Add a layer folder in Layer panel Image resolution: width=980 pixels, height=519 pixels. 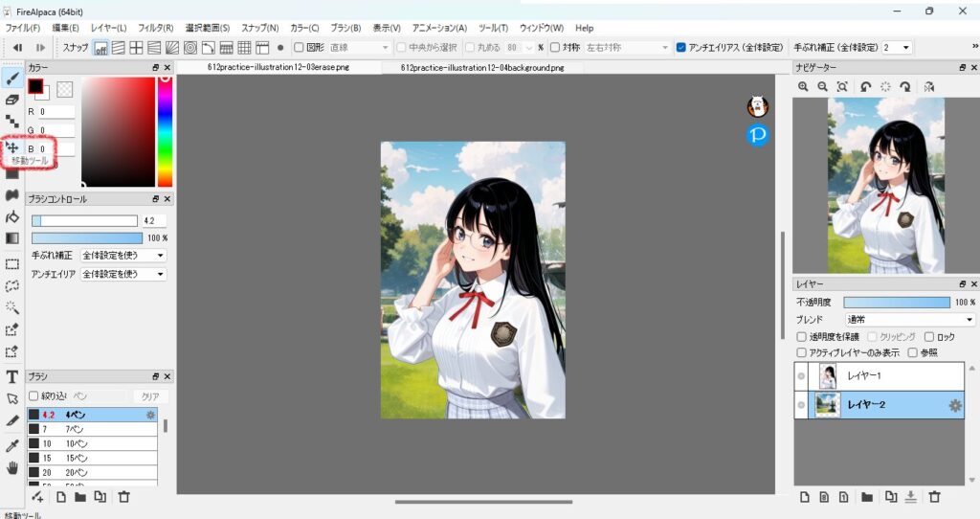point(867,497)
